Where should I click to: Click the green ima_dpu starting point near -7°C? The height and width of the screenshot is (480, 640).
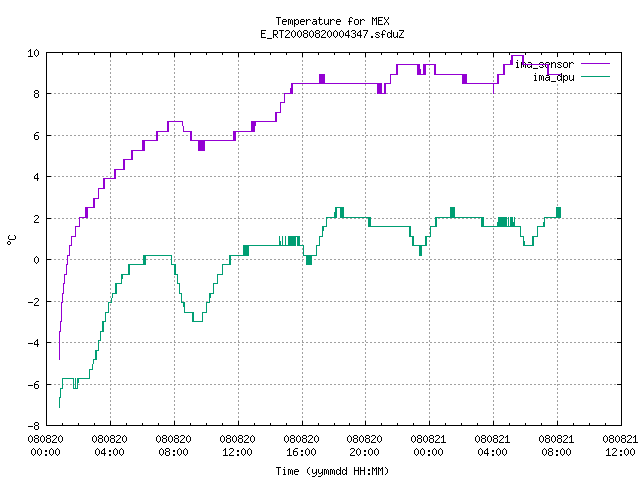tap(60, 406)
